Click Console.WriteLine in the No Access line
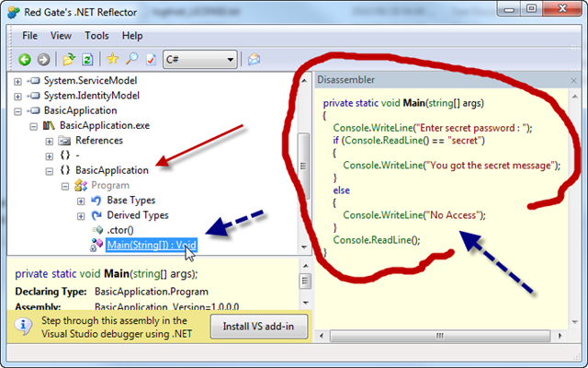The height and width of the screenshot is (368, 588). [x=383, y=215]
